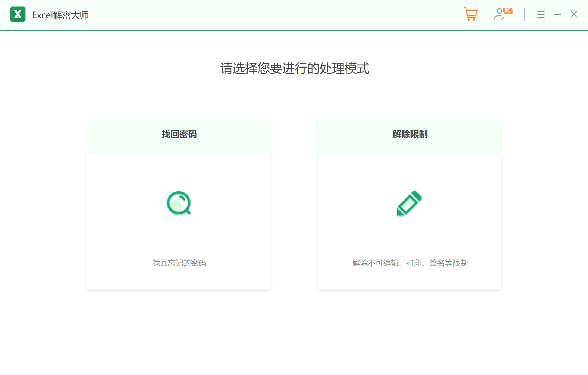The image size is (588, 375).
Task: Open the hamburger menu icon
Action: click(x=541, y=15)
